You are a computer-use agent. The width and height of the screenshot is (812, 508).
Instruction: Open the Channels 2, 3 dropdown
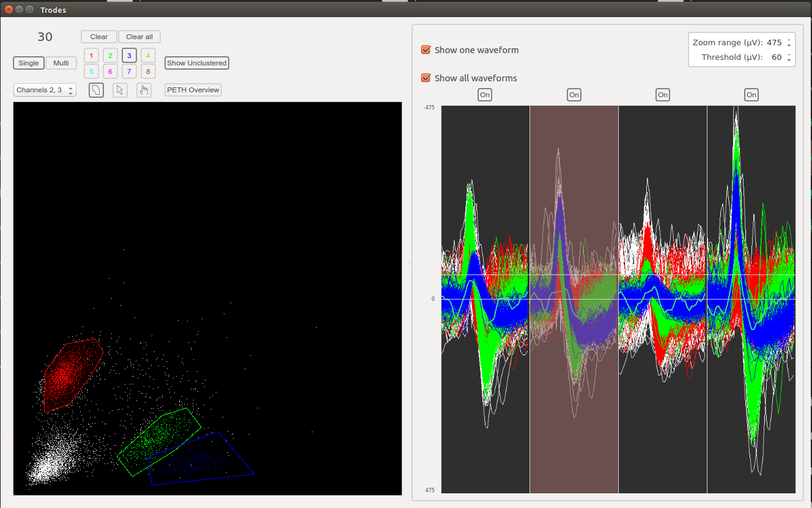[x=45, y=90]
